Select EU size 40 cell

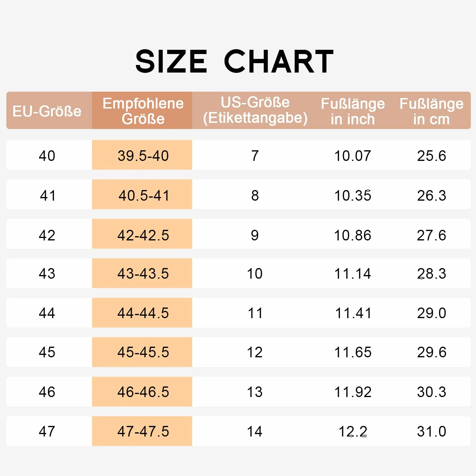pyautogui.click(x=47, y=155)
